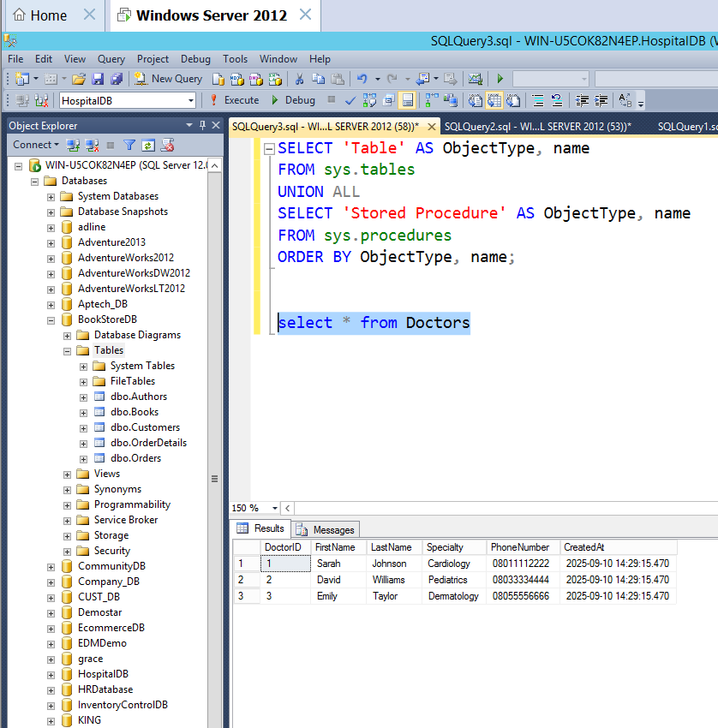Open the Object Explorer filter settings
Image resolution: width=718 pixels, height=728 pixels.
coord(129,146)
